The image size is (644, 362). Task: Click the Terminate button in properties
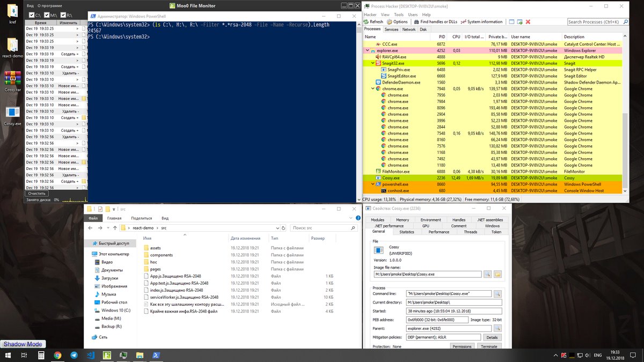coord(489,346)
